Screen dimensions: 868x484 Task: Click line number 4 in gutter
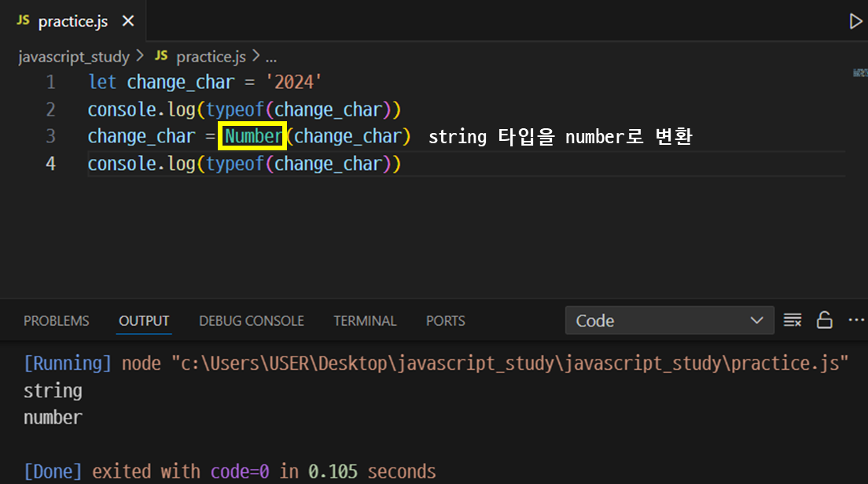coord(51,164)
